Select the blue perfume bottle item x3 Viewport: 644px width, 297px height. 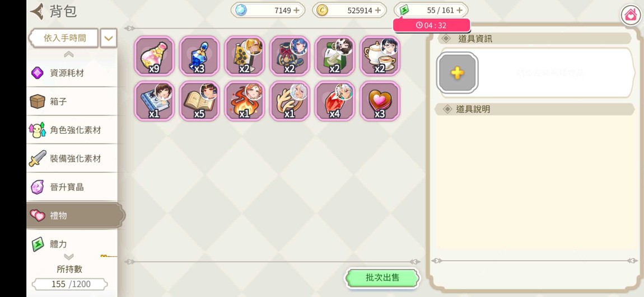[199, 56]
